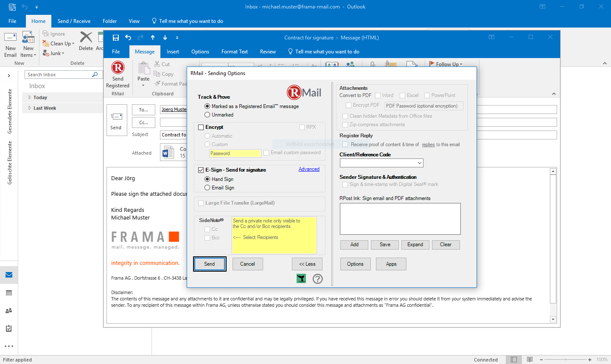
Task: Click zoom in plus in status bar
Action: (x=590, y=359)
